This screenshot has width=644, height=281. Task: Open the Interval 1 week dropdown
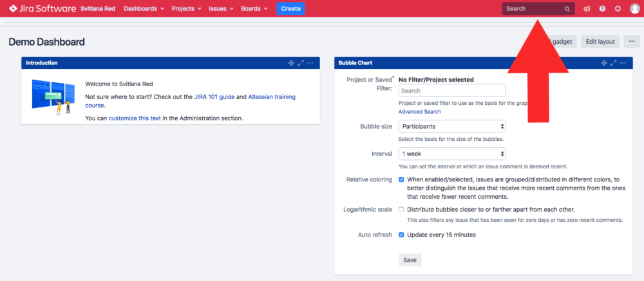coord(452,154)
